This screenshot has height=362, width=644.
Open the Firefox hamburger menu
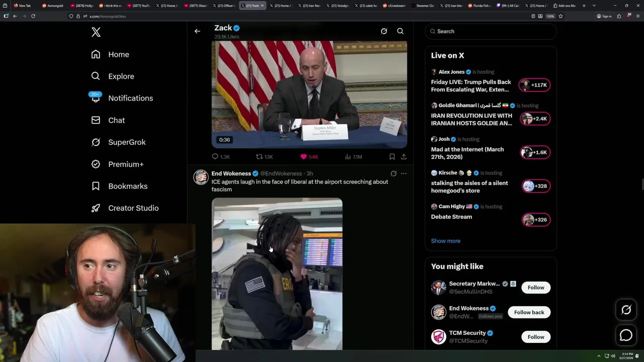[637, 16]
